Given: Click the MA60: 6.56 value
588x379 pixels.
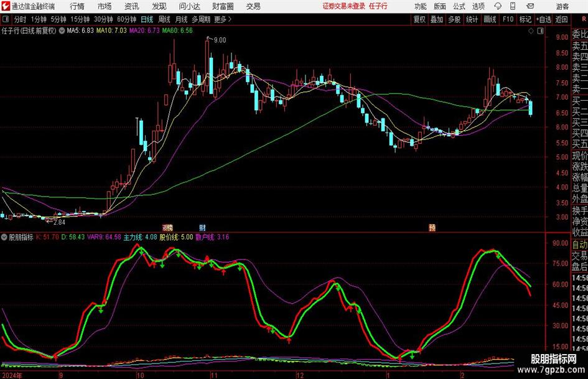Looking at the screenshot, I should coord(177,30).
